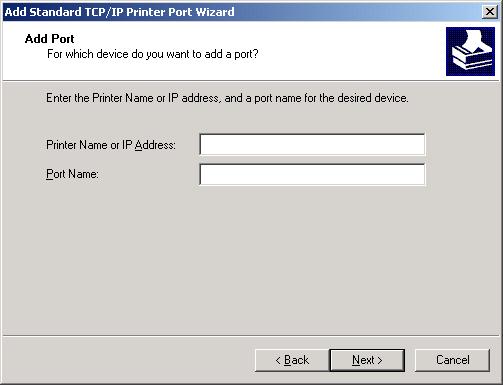503x385 pixels.
Task: Proceed by clicking the Next button
Action: (x=367, y=360)
